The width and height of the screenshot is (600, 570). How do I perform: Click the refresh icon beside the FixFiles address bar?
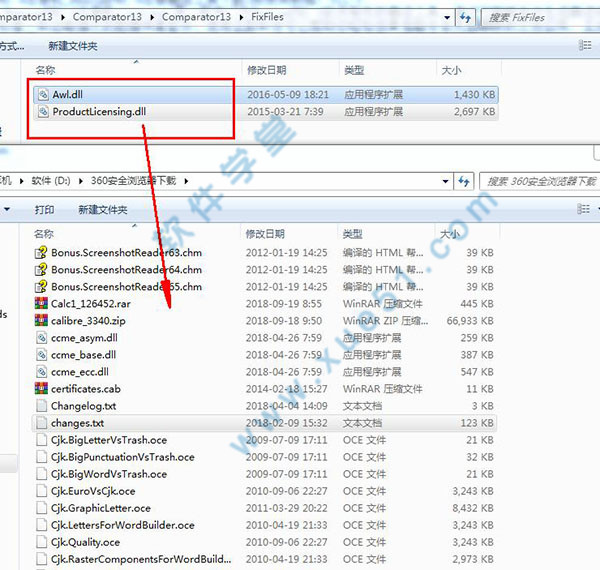(465, 17)
